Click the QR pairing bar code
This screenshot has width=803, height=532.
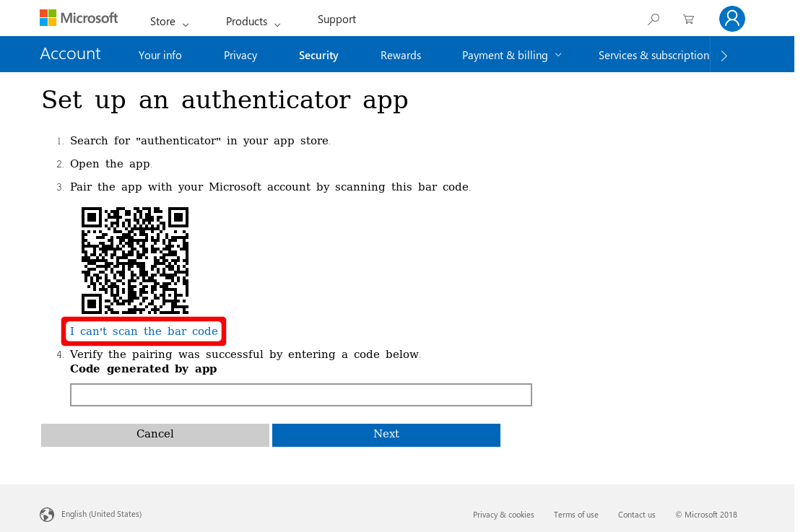[134, 260]
